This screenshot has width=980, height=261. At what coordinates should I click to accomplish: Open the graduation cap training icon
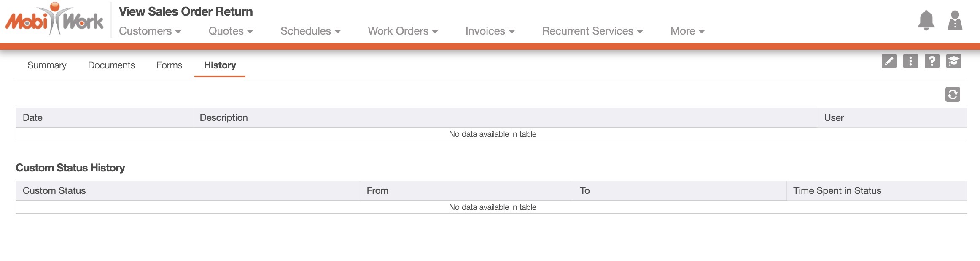click(953, 61)
